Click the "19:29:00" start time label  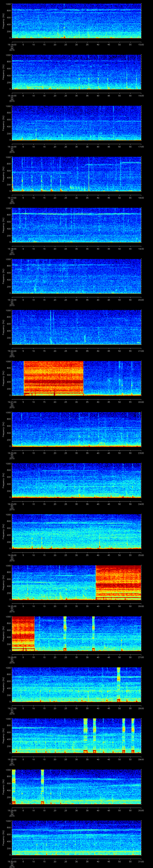(12, 810)
